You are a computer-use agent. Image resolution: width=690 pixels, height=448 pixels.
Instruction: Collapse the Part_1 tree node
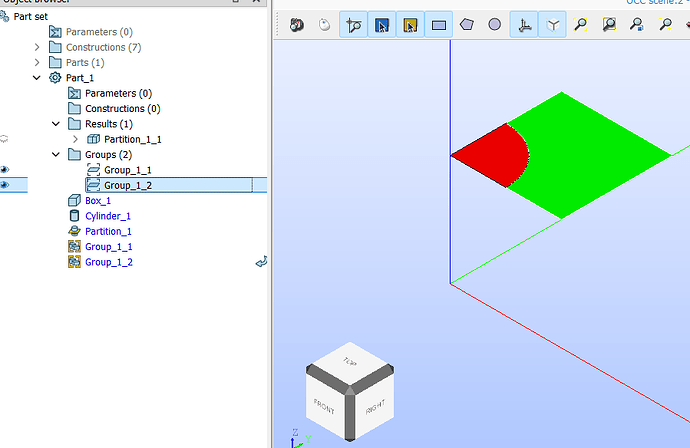tap(37, 78)
